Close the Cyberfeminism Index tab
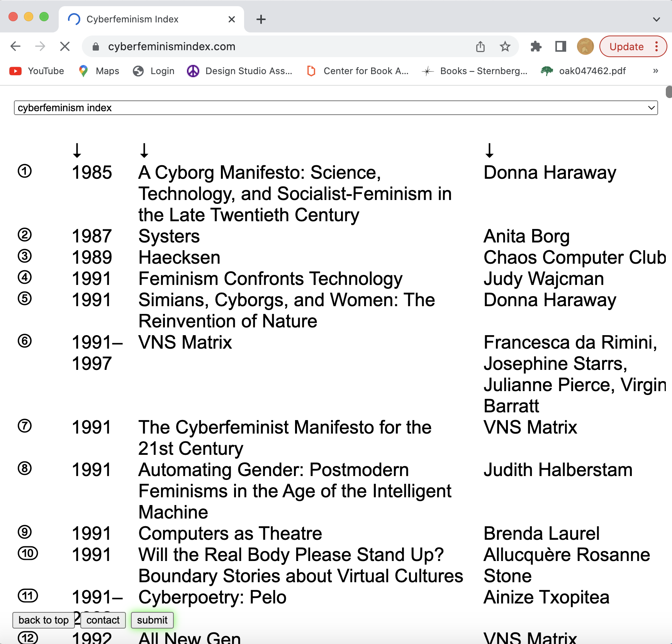The image size is (672, 644). point(232,19)
